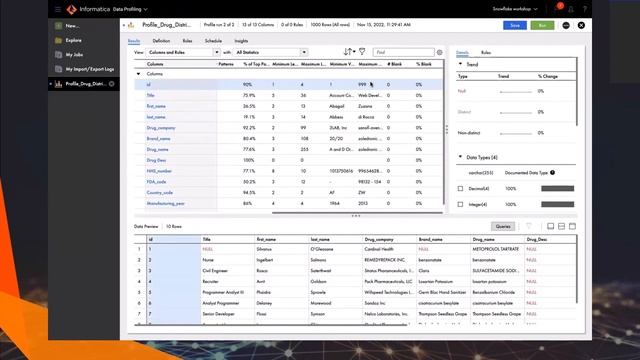This screenshot has height=360, width=640.
Task: Close the Profile_Drug_Distri sidebar tab
Action: (111, 84)
